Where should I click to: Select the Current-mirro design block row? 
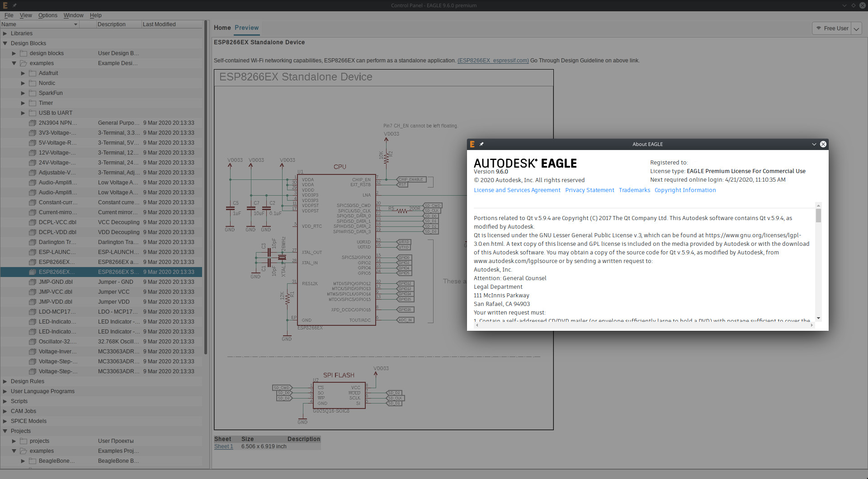101,212
